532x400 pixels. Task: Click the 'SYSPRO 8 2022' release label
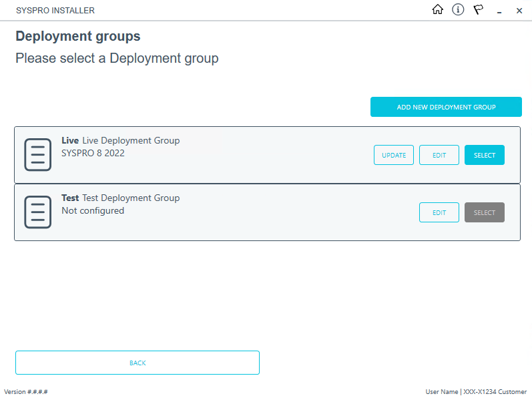pos(93,153)
